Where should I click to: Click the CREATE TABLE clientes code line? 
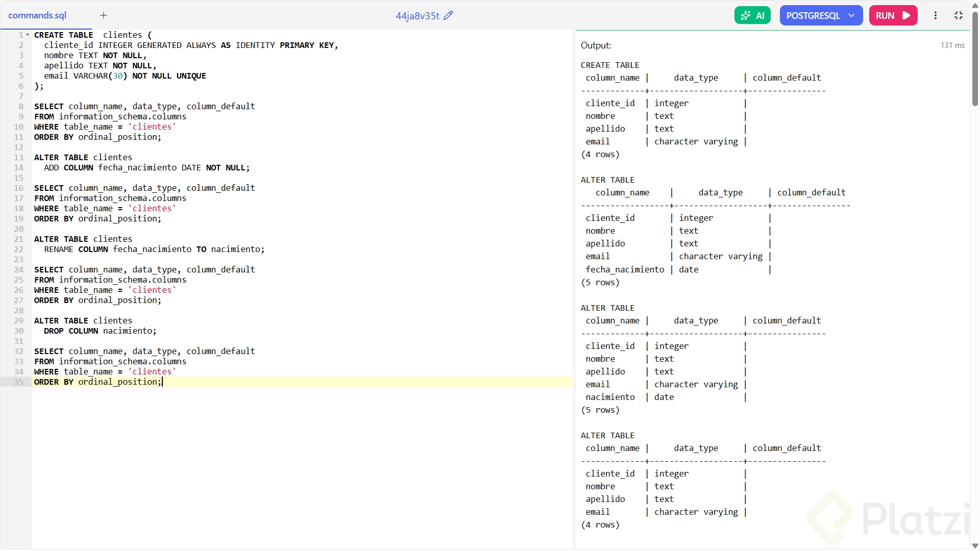pos(93,35)
